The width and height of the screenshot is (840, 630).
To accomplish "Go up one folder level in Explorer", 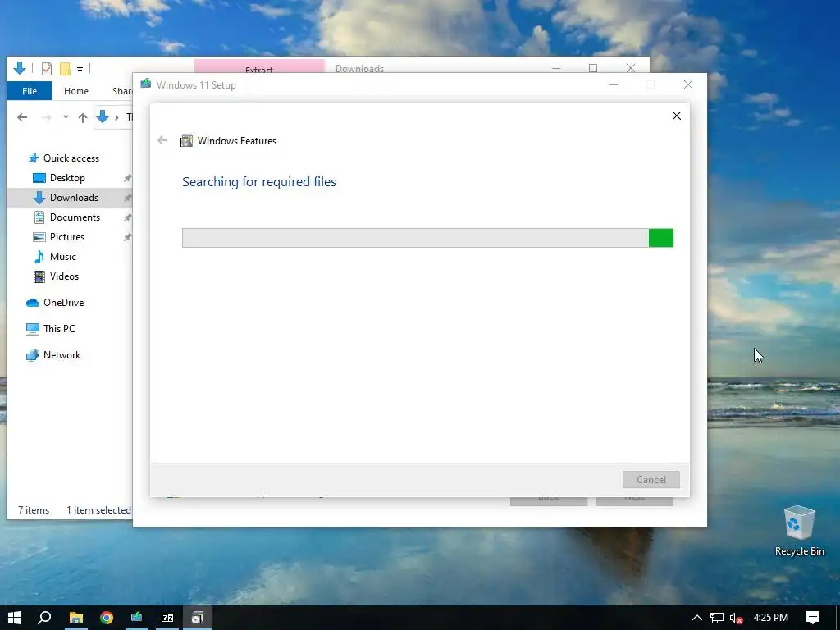I will [83, 117].
